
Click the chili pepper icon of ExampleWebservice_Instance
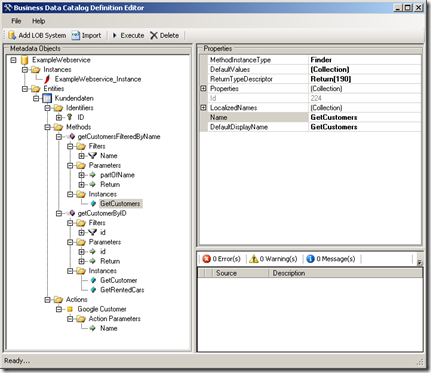coord(48,79)
